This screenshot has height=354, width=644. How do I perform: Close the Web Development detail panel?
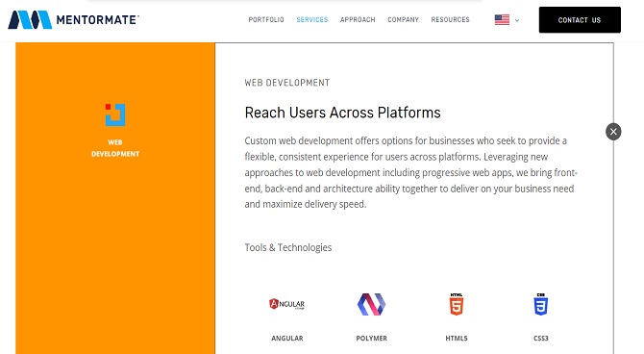(613, 132)
